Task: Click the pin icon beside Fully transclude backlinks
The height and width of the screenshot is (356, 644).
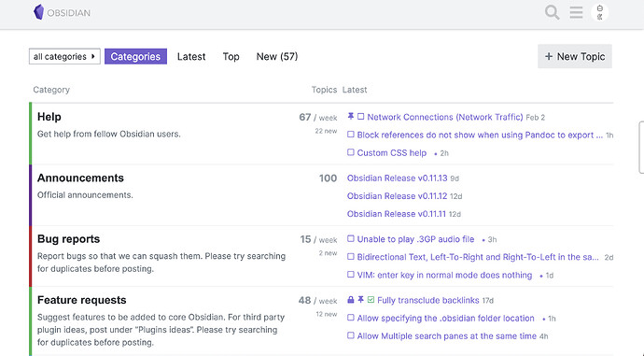Action: pyautogui.click(x=360, y=300)
